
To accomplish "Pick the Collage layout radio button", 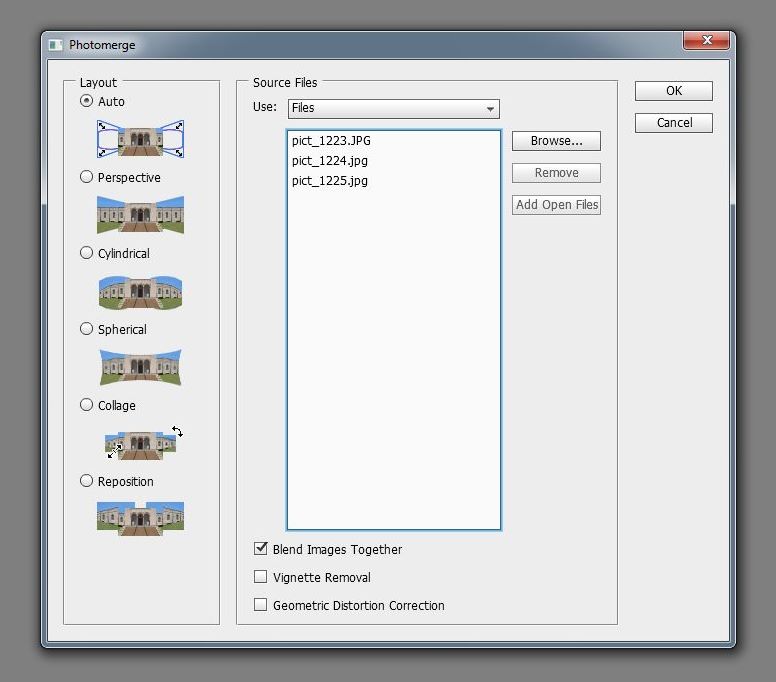I will coord(87,405).
